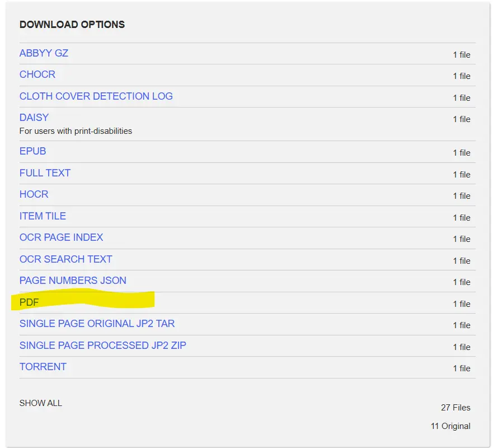Click the highlighted PDF download link

point(29,302)
